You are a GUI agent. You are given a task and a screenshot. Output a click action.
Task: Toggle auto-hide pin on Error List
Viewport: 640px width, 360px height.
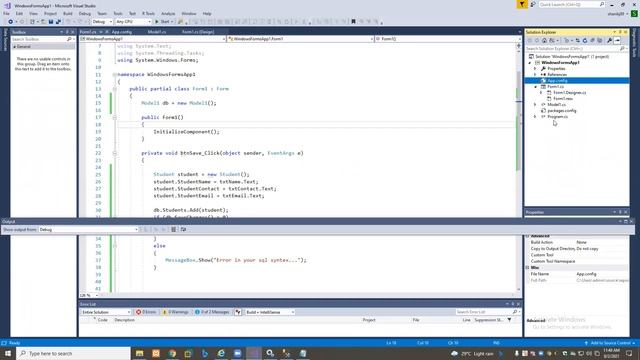pos(513,304)
